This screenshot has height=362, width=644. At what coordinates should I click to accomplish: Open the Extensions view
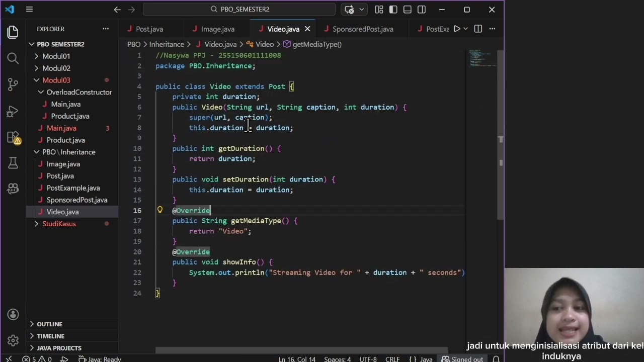(x=13, y=137)
